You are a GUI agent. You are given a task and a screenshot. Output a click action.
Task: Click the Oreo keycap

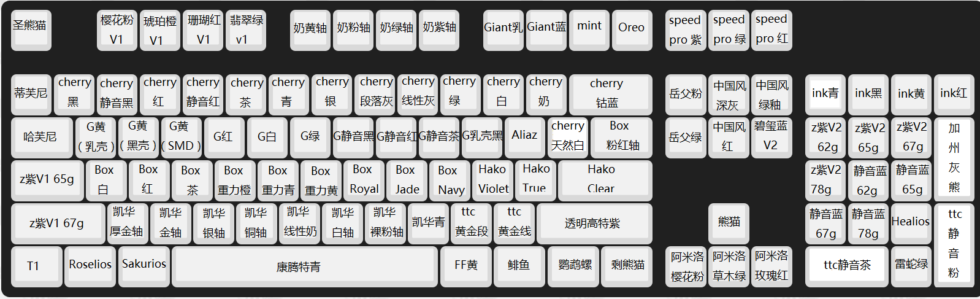[x=632, y=29]
